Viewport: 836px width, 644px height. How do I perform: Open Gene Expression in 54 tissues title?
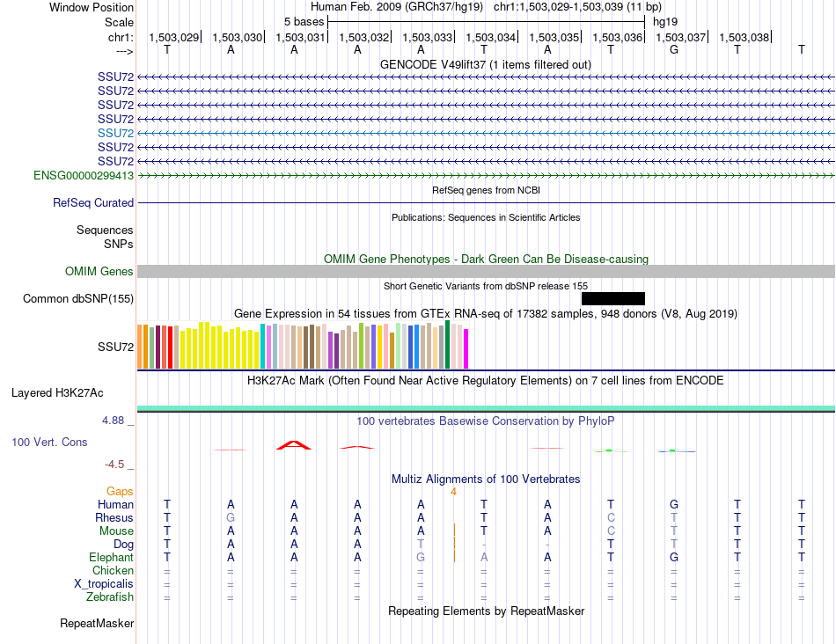point(486,313)
